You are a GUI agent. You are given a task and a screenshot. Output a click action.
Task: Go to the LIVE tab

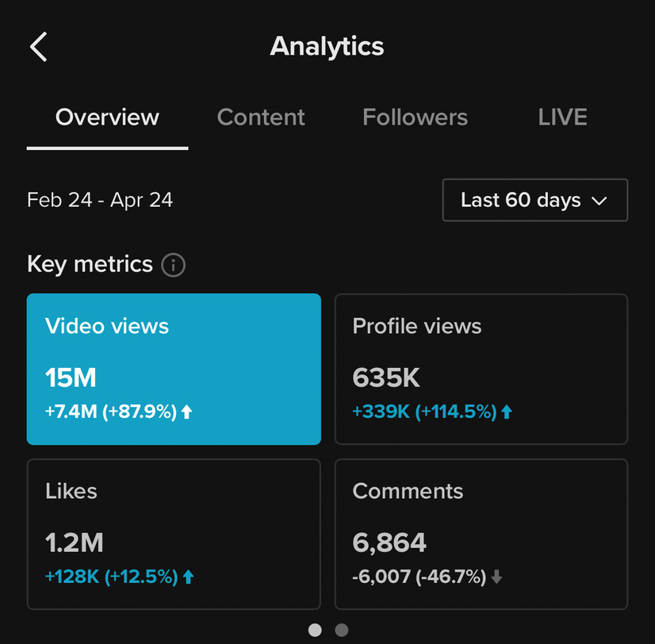(562, 118)
